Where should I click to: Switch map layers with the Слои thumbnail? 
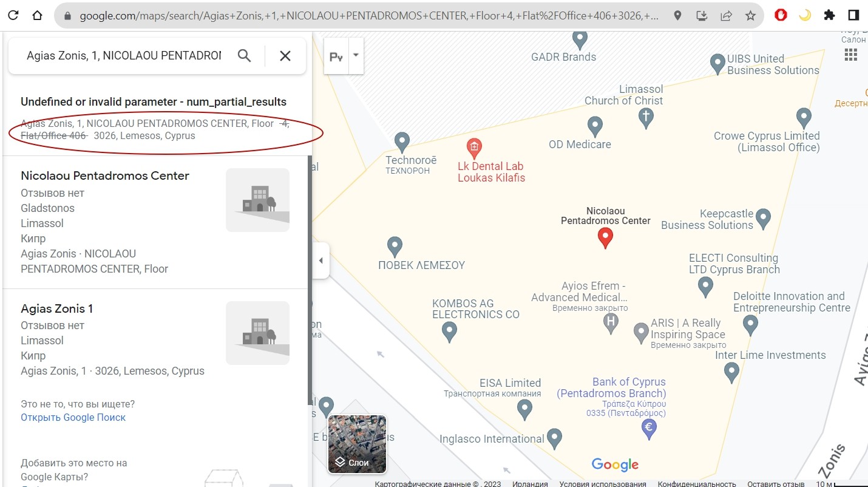[x=357, y=444]
